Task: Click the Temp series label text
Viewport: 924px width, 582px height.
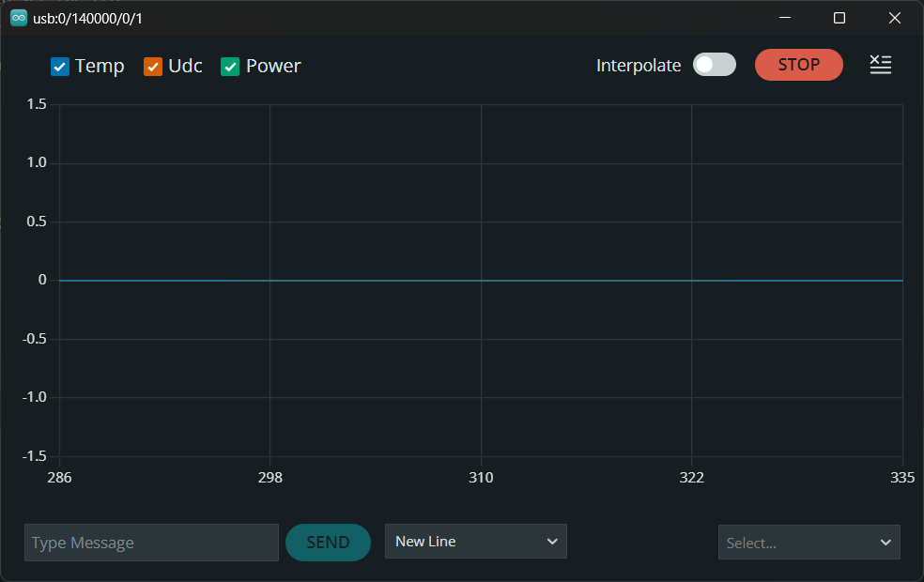Action: [100, 67]
